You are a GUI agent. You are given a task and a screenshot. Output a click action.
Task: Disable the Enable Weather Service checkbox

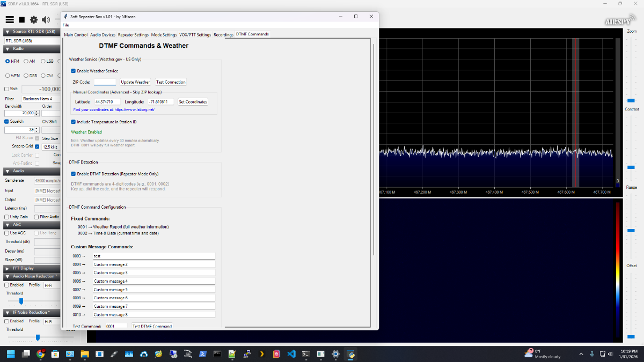point(74,71)
